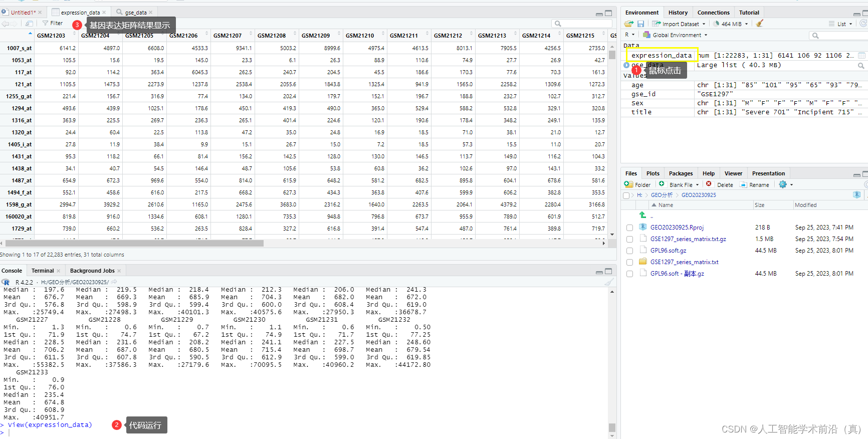
Task: Click the load workspace icon in Environment pane
Action: coord(629,24)
